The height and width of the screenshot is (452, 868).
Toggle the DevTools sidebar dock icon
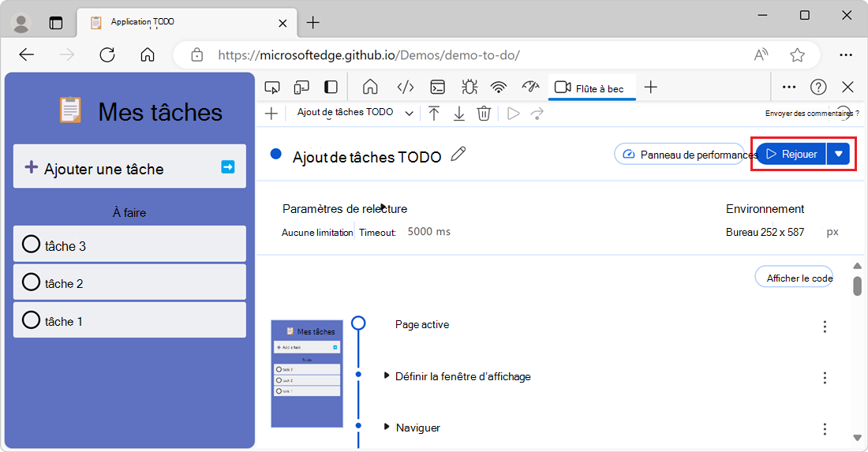point(331,88)
